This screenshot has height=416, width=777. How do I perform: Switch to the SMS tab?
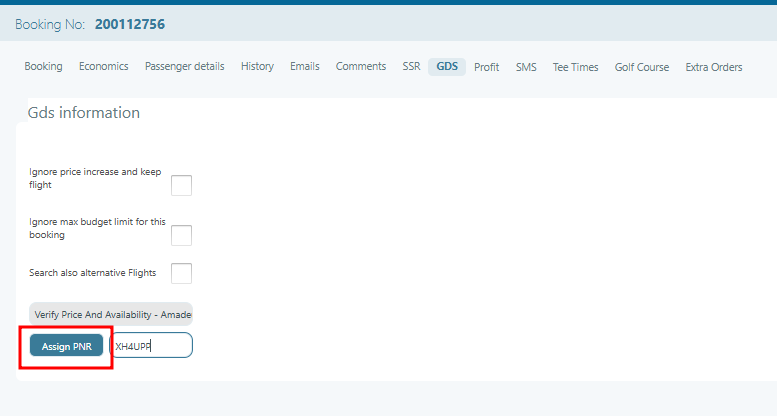(x=526, y=67)
